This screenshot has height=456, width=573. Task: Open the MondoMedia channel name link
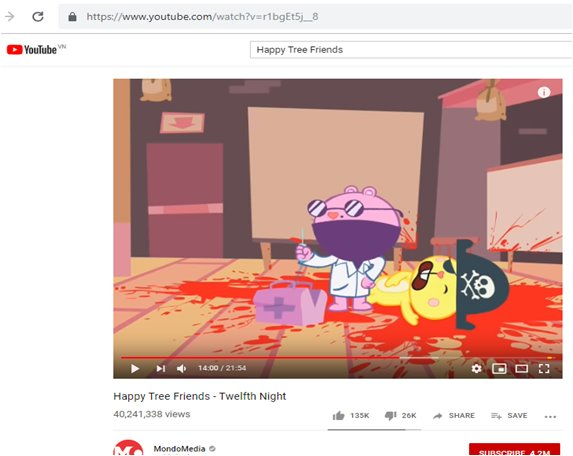(x=179, y=449)
